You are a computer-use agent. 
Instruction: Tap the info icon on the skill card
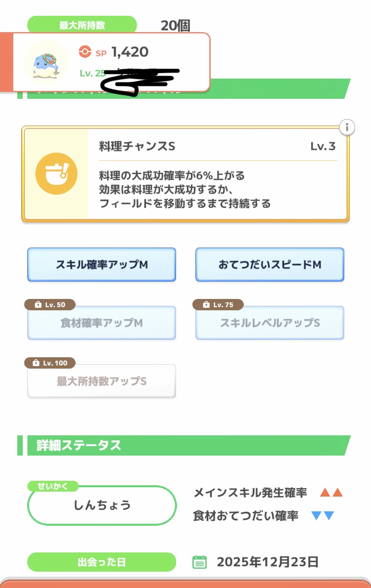point(347,127)
